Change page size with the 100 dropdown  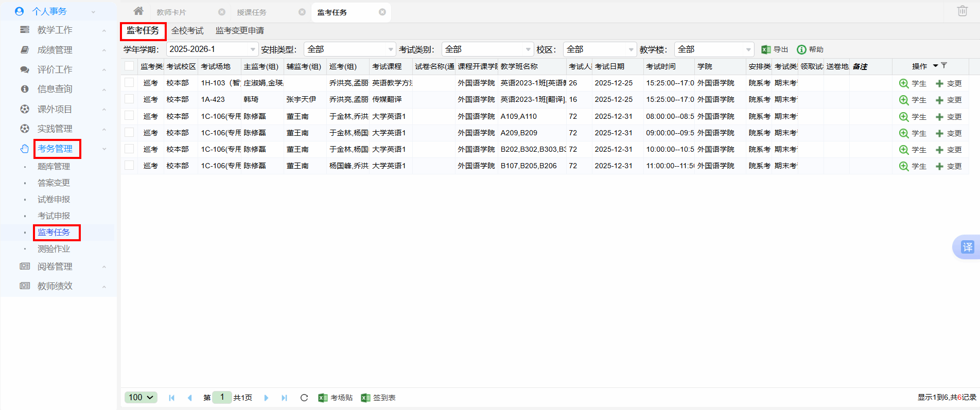tap(141, 397)
